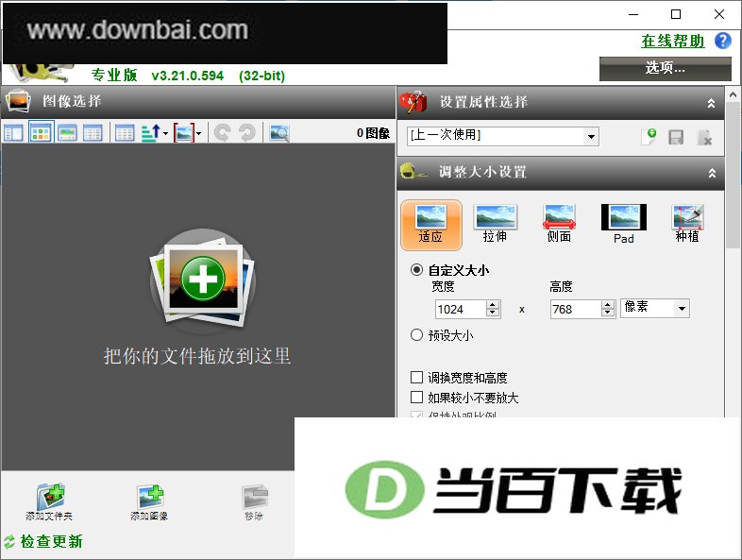This screenshot has width=742, height=560.
Task: Create a new settings profile icon
Action: click(649, 137)
